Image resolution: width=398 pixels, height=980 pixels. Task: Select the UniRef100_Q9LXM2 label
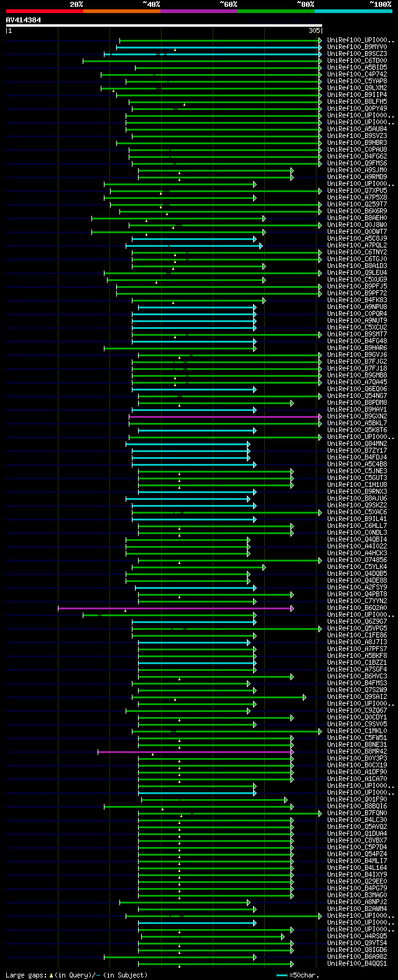(x=357, y=88)
